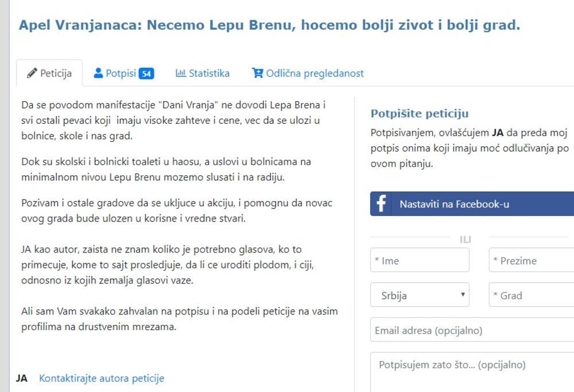Image resolution: width=574 pixels, height=392 pixels.
Task: Click the bar chart Statistika icon
Action: pyautogui.click(x=181, y=73)
